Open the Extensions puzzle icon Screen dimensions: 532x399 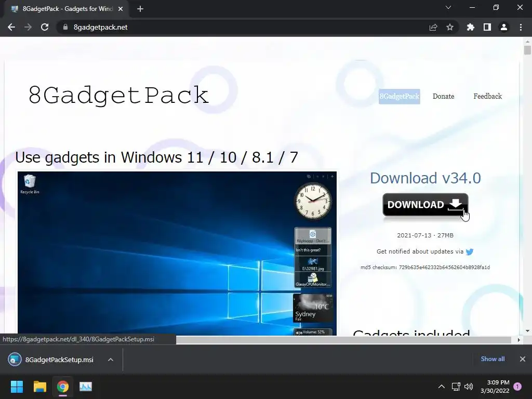[471, 27]
